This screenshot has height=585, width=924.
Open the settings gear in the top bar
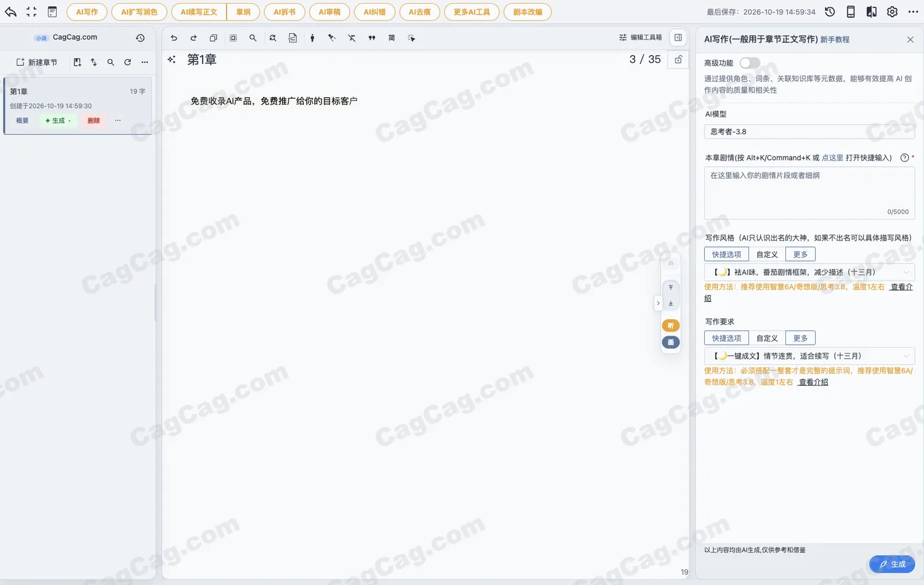click(x=892, y=12)
